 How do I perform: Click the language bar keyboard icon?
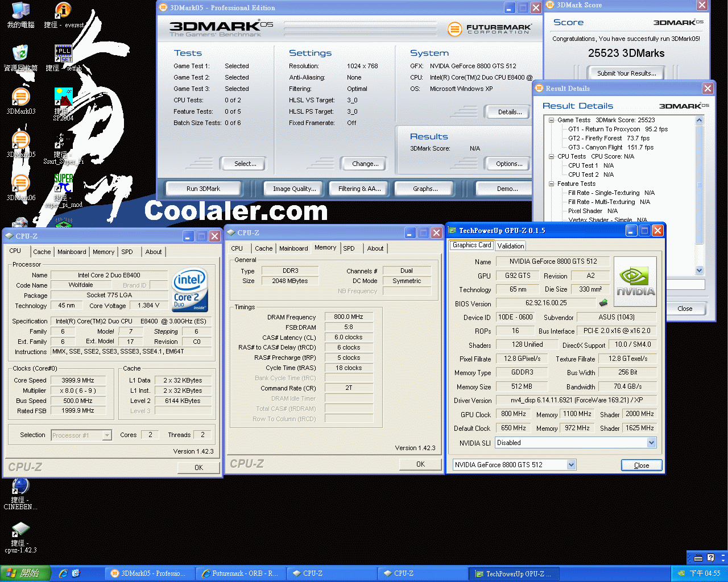pos(698,558)
